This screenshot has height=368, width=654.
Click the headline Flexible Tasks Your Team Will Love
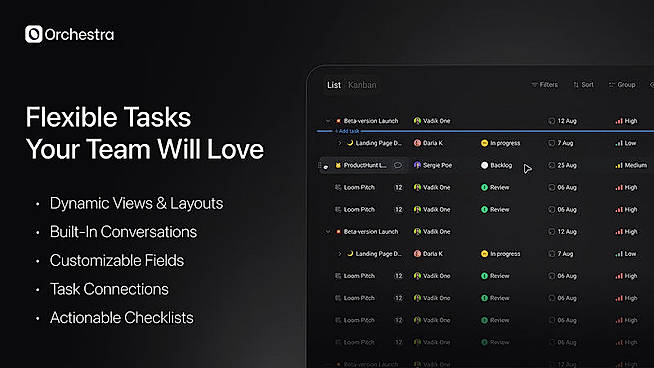pyautogui.click(x=144, y=133)
